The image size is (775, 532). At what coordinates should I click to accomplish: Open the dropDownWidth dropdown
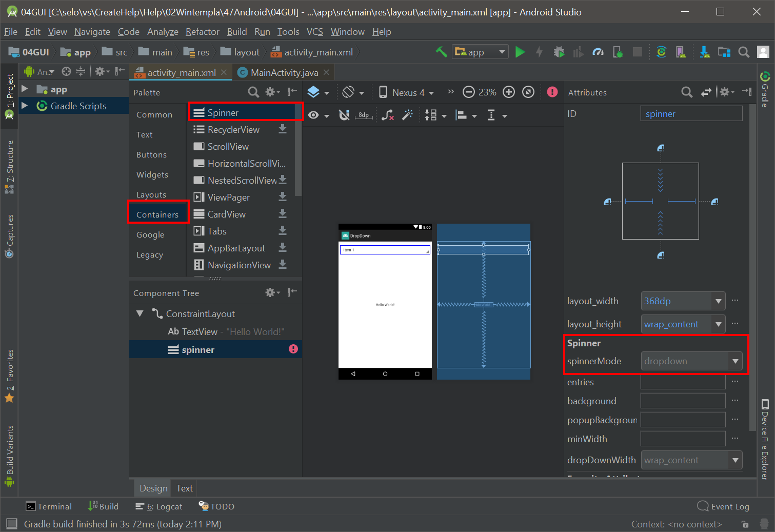pos(691,460)
